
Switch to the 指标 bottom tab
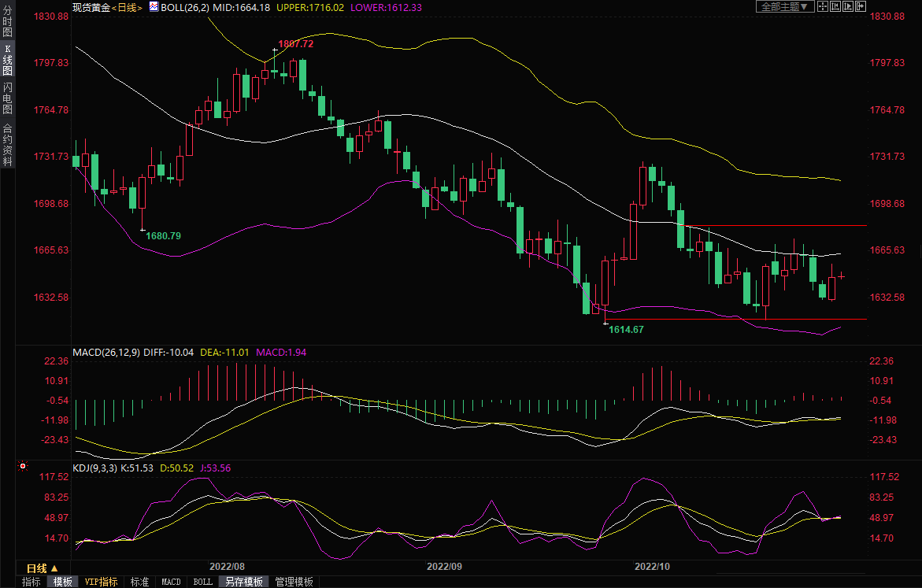pyautogui.click(x=31, y=582)
